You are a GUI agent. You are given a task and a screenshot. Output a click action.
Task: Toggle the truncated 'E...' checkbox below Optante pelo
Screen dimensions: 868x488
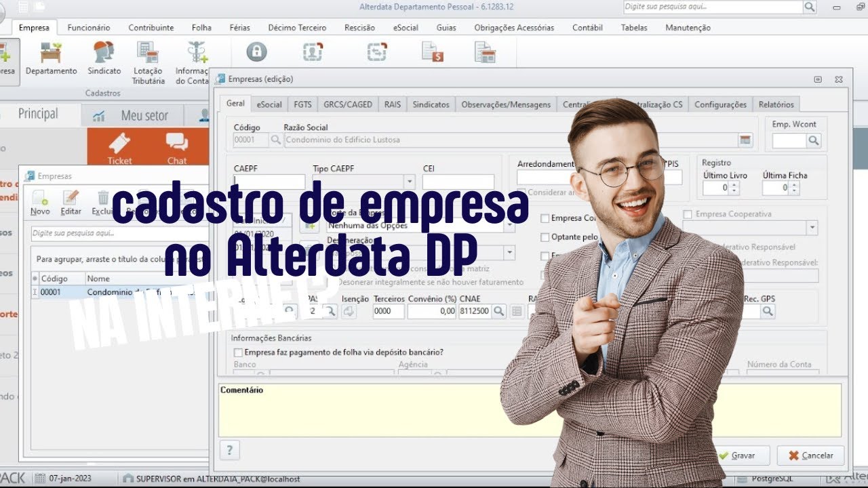pyautogui.click(x=545, y=256)
